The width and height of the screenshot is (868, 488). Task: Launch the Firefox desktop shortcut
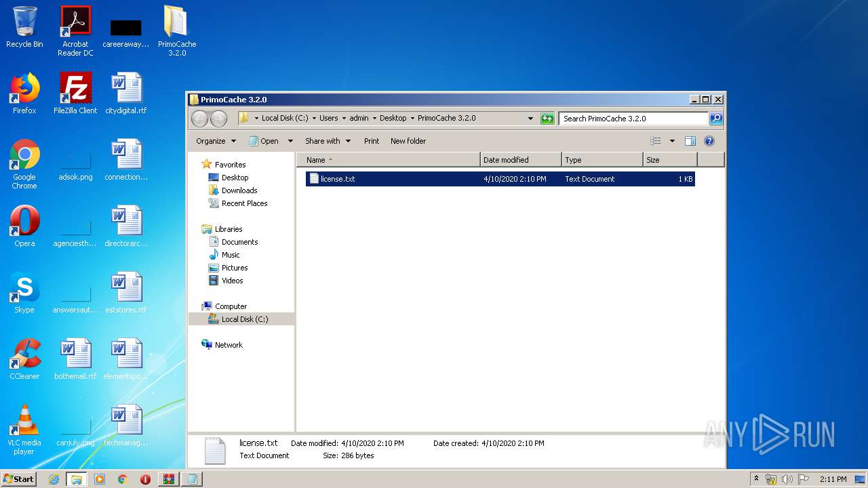(x=24, y=94)
